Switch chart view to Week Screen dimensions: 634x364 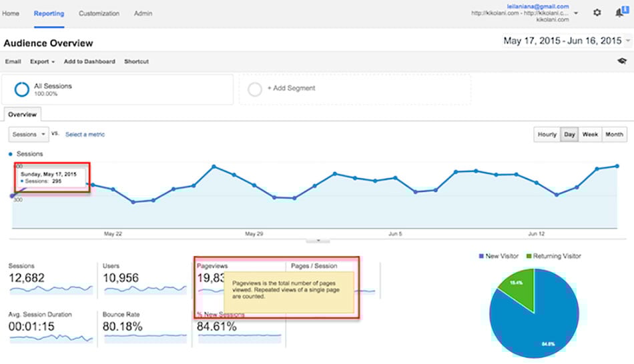pyautogui.click(x=590, y=135)
